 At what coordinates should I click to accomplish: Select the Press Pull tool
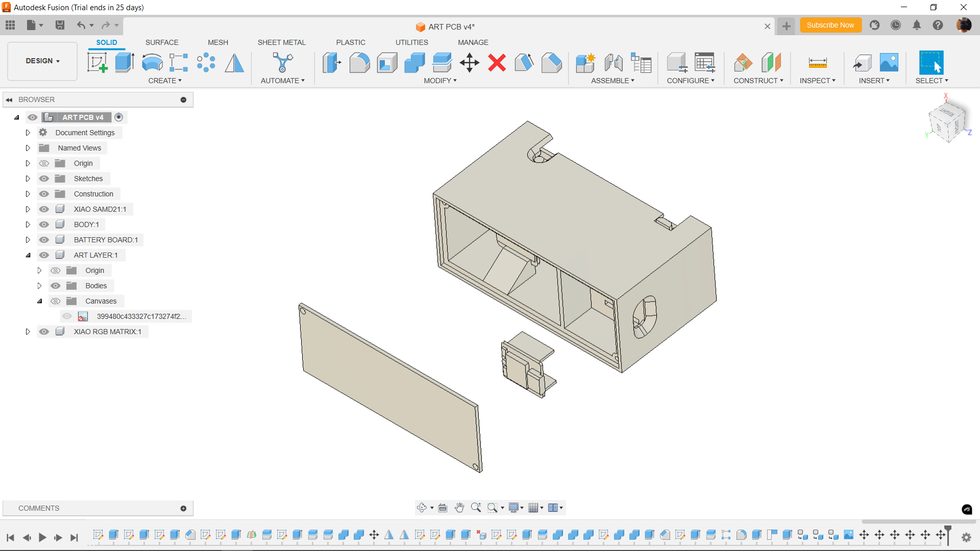click(x=332, y=63)
